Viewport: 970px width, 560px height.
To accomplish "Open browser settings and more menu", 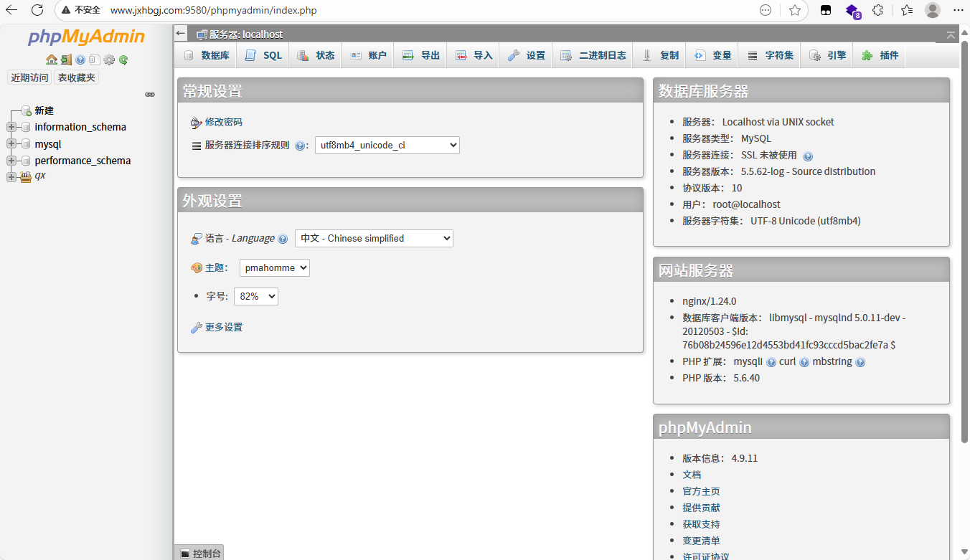I will coord(959,10).
